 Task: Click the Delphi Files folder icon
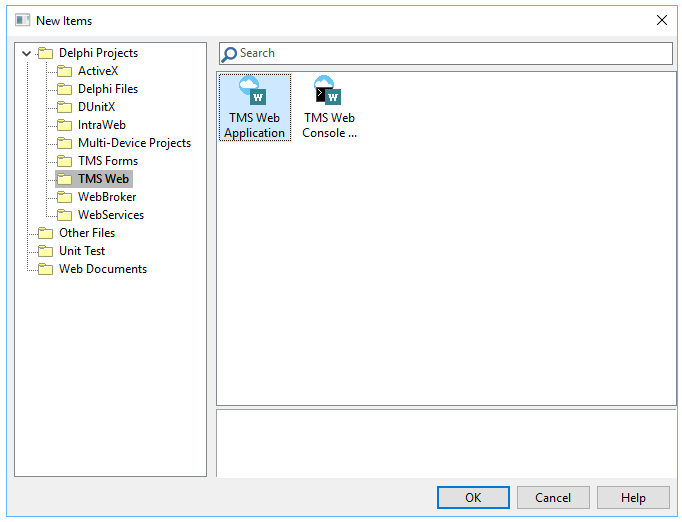tap(64, 89)
